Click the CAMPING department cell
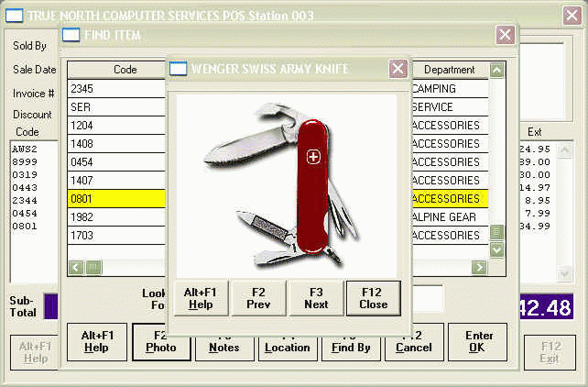 click(450, 89)
